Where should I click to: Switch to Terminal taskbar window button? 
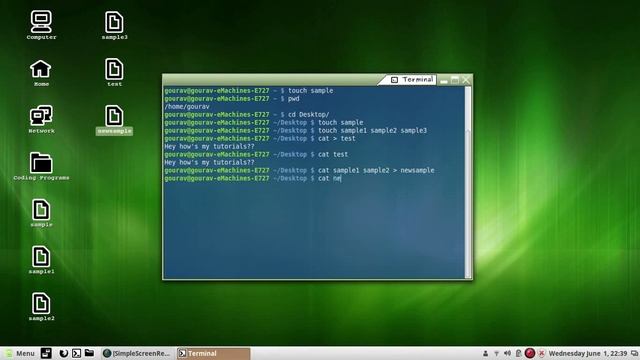(213, 353)
